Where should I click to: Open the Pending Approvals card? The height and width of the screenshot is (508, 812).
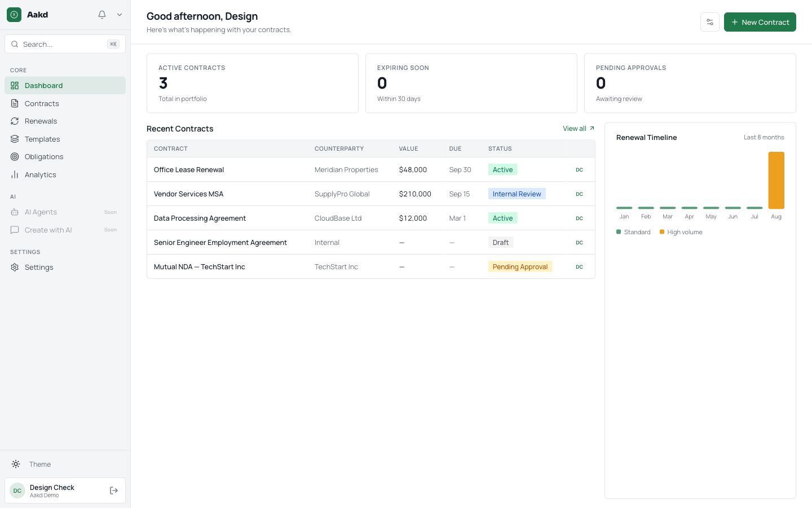pos(690,84)
